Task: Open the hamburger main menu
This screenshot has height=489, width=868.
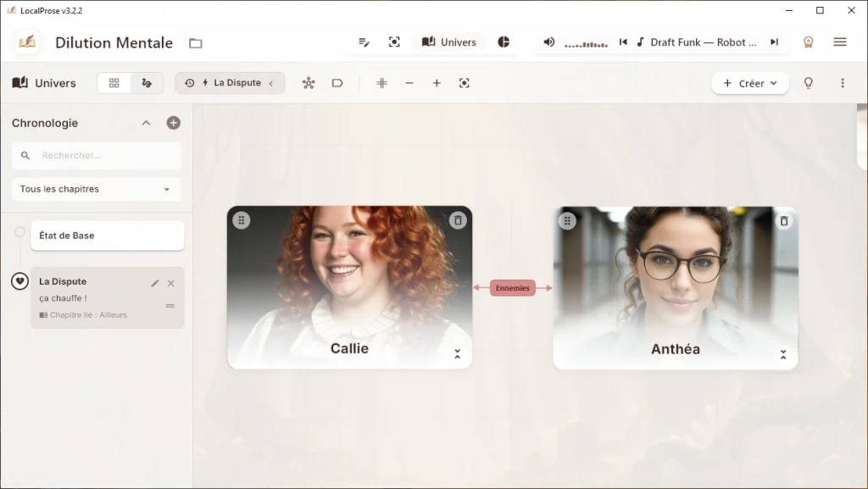Action: (840, 42)
